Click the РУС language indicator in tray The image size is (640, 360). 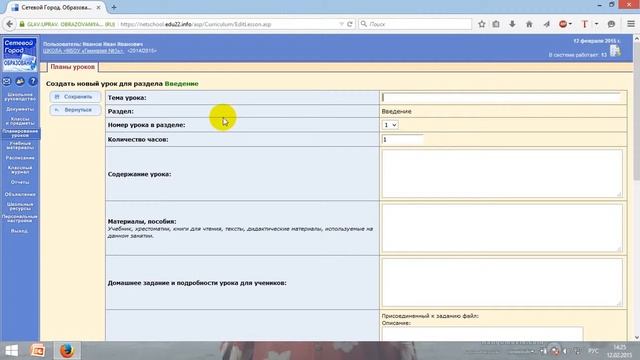click(593, 351)
